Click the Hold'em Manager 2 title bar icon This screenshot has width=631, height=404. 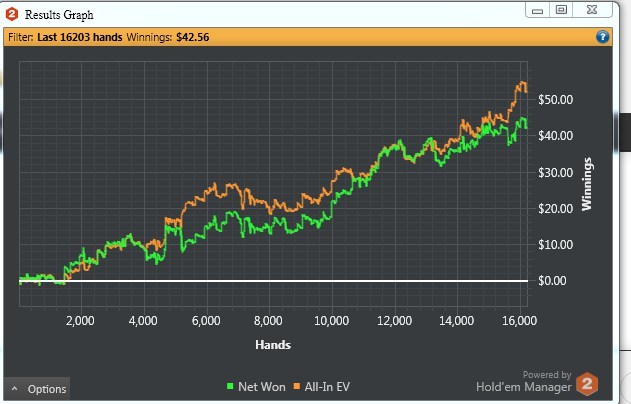point(12,14)
